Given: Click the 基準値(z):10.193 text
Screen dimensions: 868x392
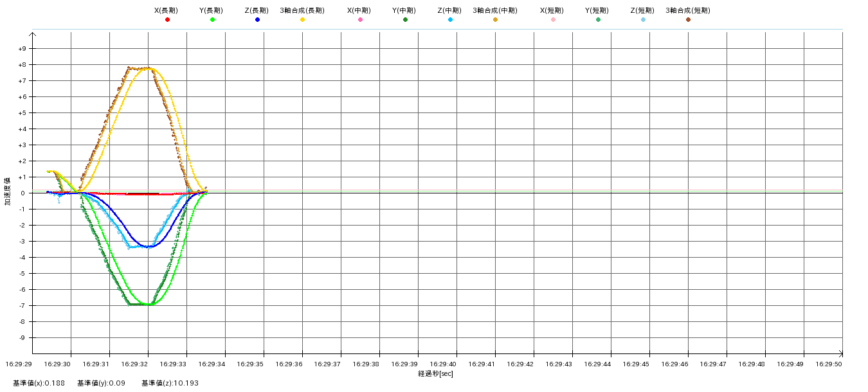Looking at the screenshot, I should (x=170, y=383).
